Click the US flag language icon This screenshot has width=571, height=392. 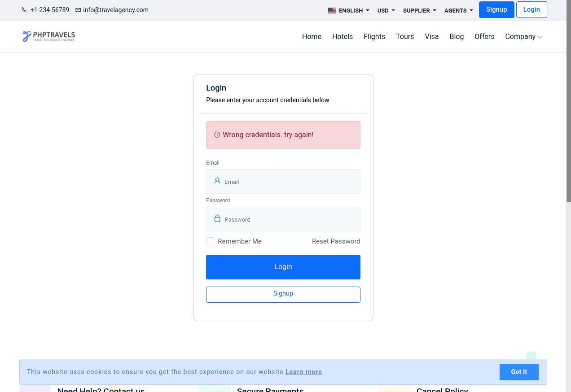332,10
